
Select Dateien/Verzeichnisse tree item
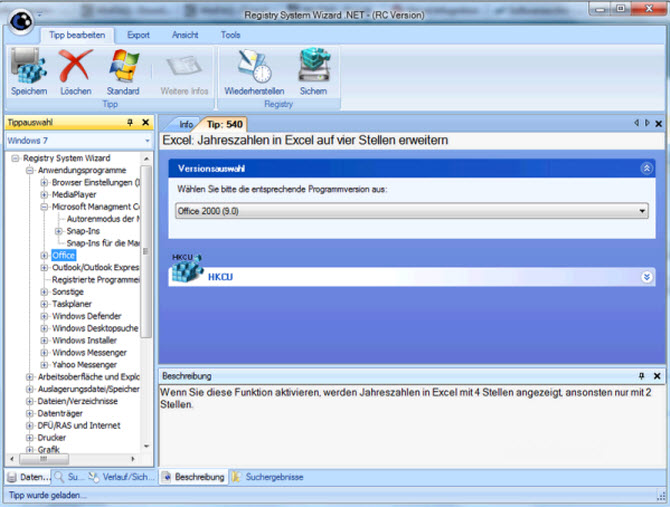(77, 401)
